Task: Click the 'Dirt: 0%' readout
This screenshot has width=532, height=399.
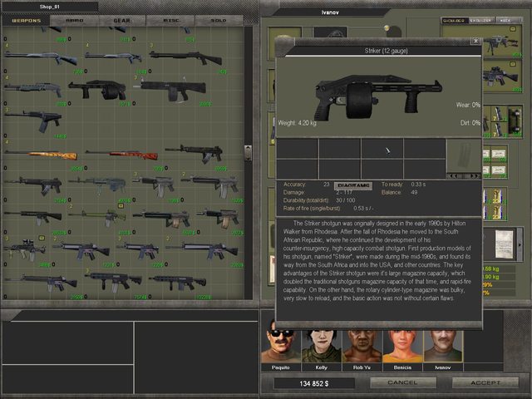Action: [x=470, y=122]
